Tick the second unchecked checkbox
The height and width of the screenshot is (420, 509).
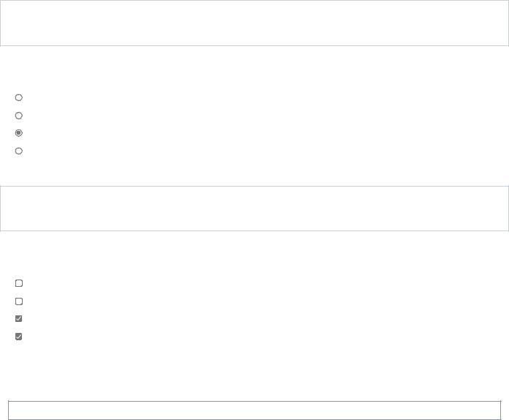(x=19, y=301)
